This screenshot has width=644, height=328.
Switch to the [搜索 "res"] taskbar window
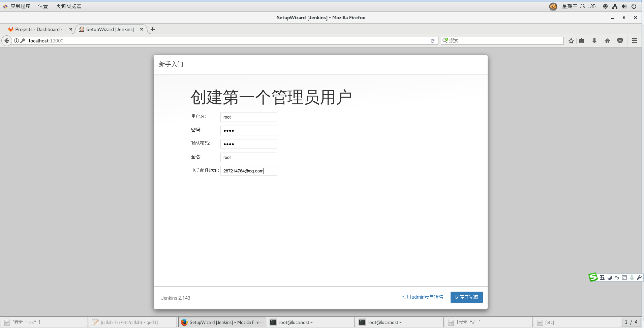click(44, 322)
